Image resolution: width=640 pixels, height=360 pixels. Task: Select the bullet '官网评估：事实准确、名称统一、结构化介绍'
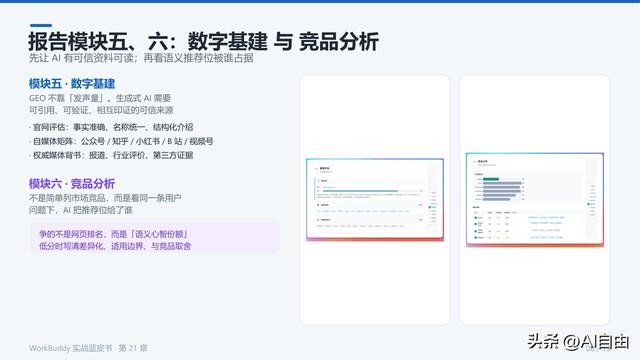(111, 127)
